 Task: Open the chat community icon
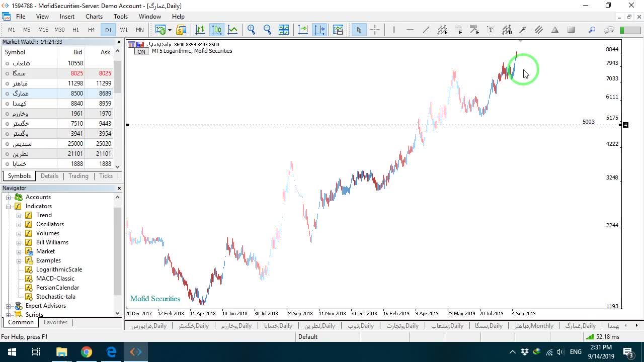609,30
